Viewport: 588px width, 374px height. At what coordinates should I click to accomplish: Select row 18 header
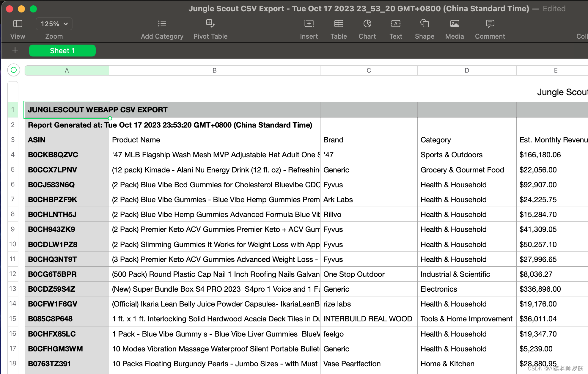point(13,363)
